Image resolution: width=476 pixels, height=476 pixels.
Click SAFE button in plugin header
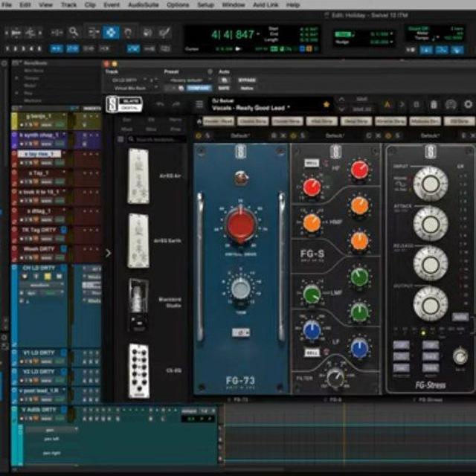coord(224,88)
